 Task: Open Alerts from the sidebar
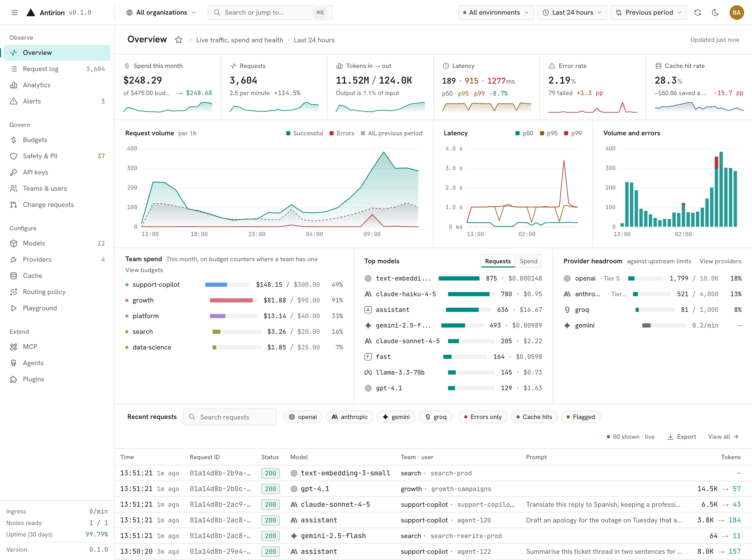[57, 101]
